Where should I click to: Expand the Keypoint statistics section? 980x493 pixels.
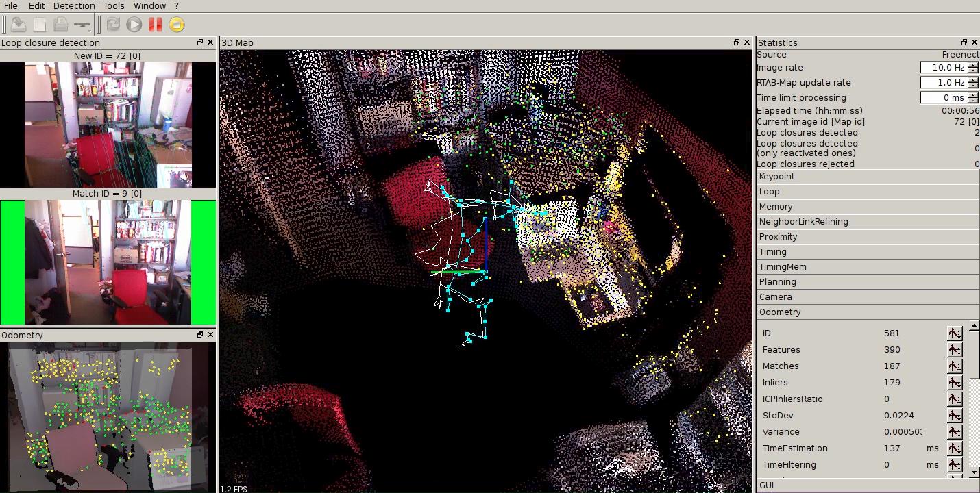868,177
